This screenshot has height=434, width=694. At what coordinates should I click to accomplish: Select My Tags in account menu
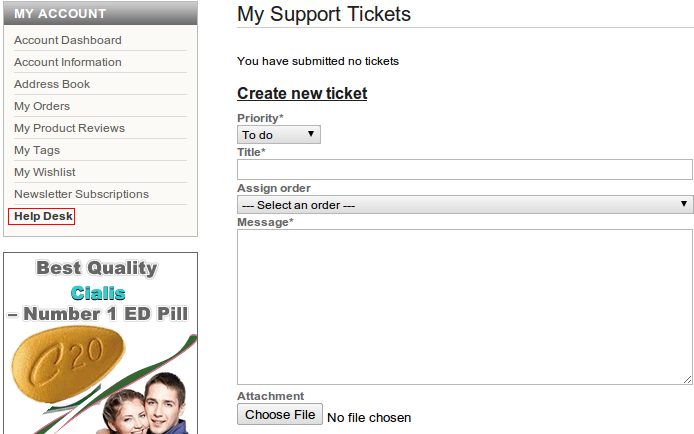(x=37, y=150)
